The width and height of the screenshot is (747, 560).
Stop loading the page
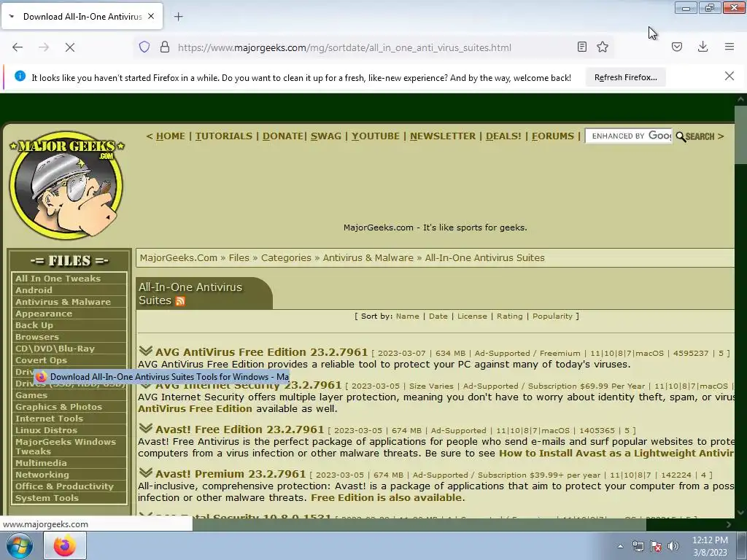pos(69,47)
